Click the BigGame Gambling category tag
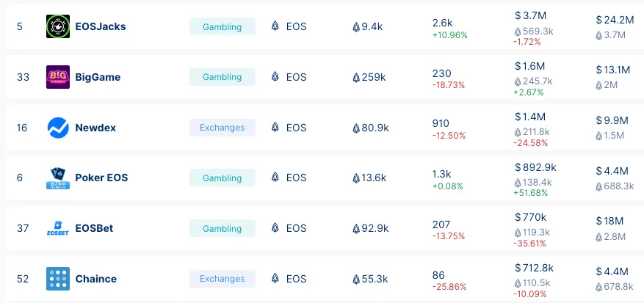 222,77
